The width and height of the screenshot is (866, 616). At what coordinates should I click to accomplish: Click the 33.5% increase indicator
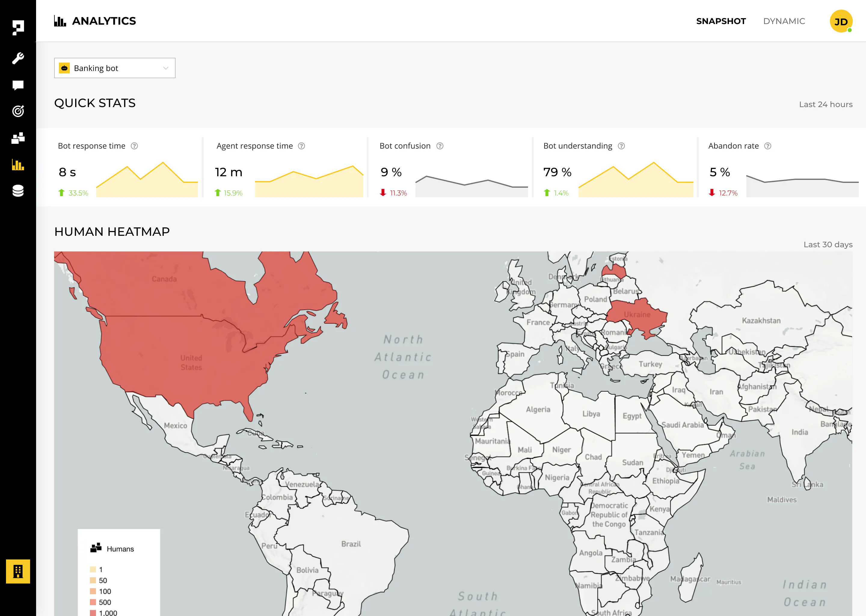tap(73, 193)
